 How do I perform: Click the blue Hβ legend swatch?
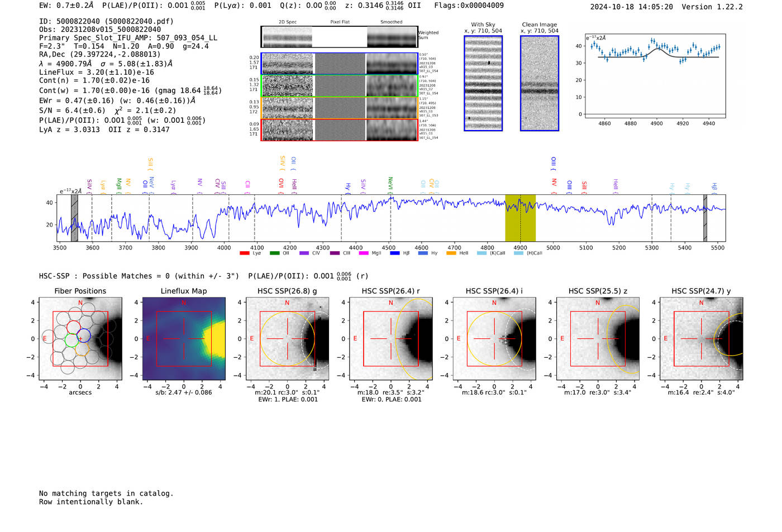click(395, 253)
